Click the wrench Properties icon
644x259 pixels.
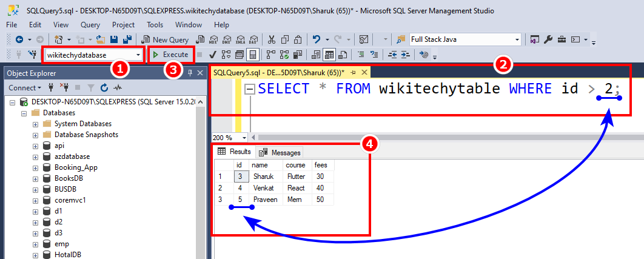point(548,39)
